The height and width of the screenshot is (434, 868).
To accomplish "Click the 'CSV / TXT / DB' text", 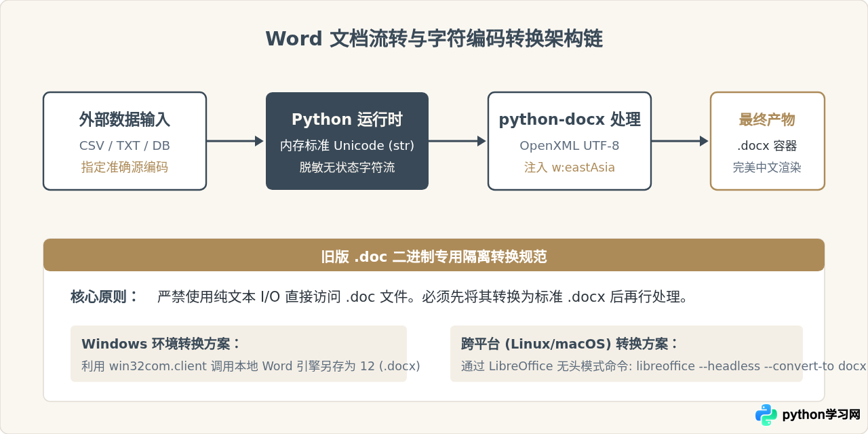I will (x=125, y=146).
